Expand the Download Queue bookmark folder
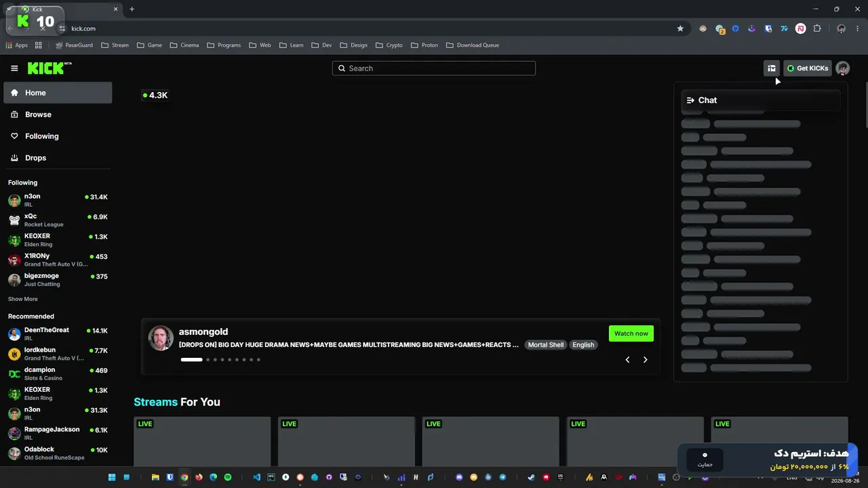The image size is (868, 488). tap(473, 45)
